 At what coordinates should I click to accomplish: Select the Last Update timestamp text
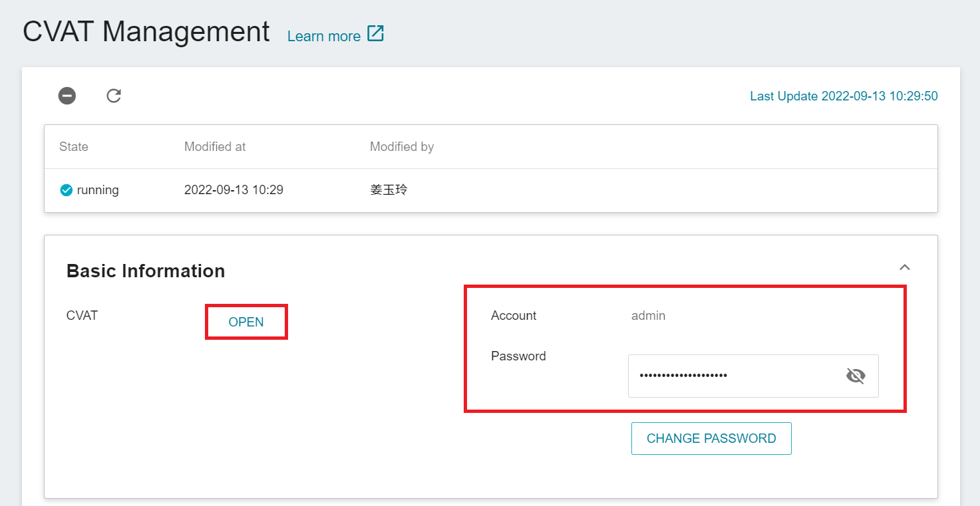point(844,96)
